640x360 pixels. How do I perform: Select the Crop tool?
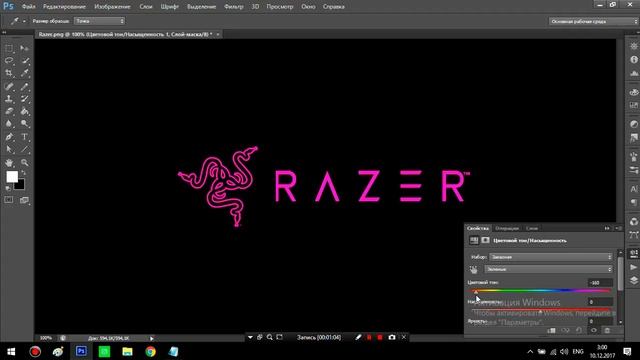coord(9,73)
